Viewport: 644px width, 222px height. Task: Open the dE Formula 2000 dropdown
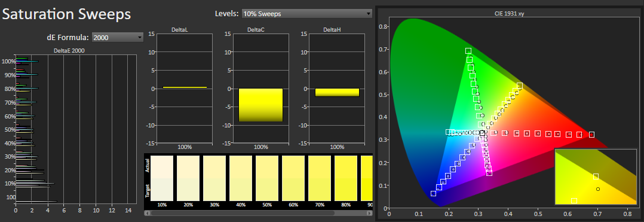[x=118, y=38]
